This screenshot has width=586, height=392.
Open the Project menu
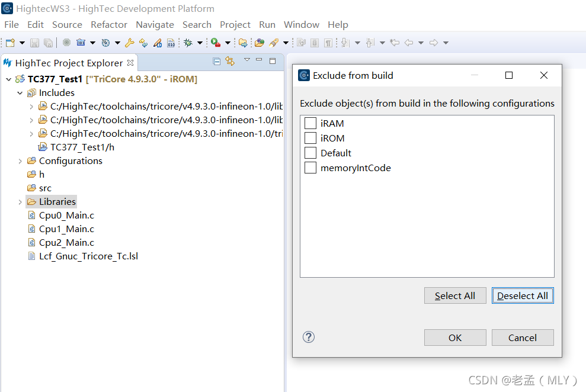coord(235,25)
